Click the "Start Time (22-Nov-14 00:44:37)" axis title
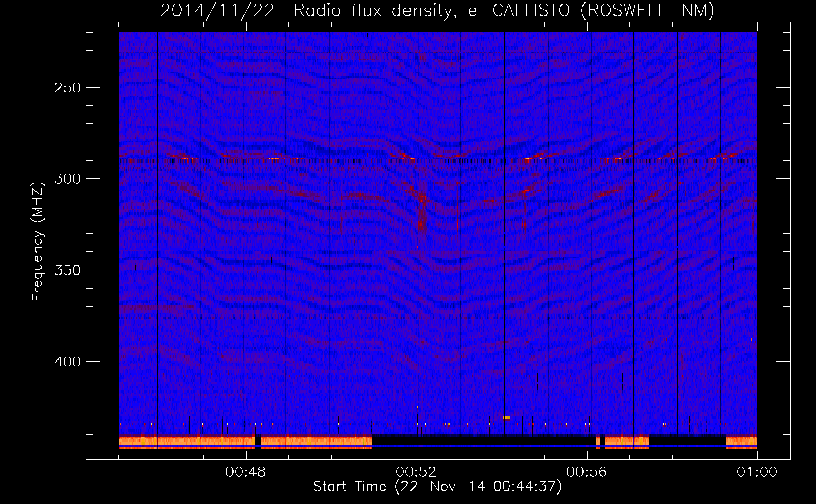816x504 pixels. (437, 487)
